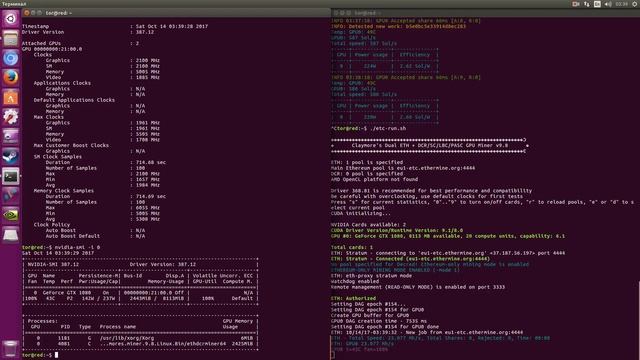This screenshot has height=360, width=640.
Task: Close the right terminal window
Action: (x=336, y=13)
